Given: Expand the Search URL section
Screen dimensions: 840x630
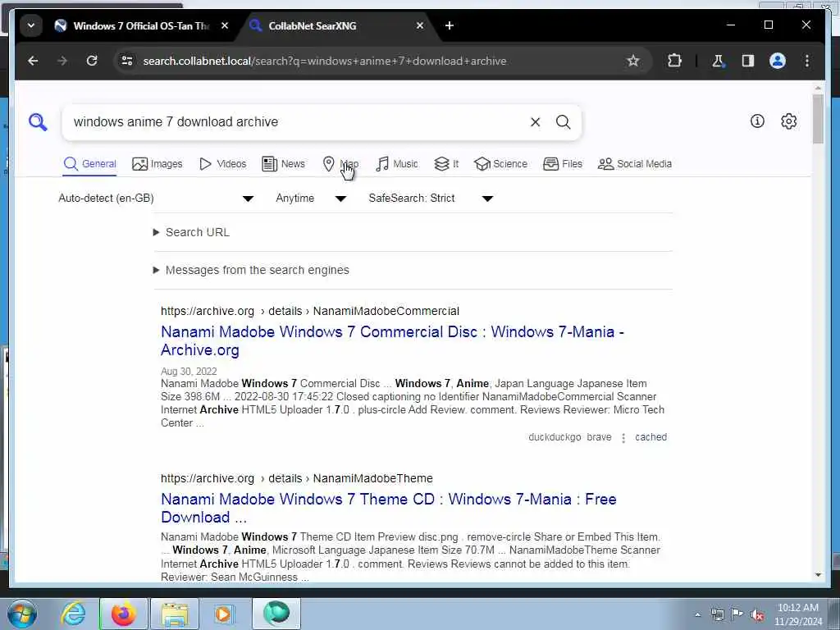Looking at the screenshot, I should click(x=192, y=232).
